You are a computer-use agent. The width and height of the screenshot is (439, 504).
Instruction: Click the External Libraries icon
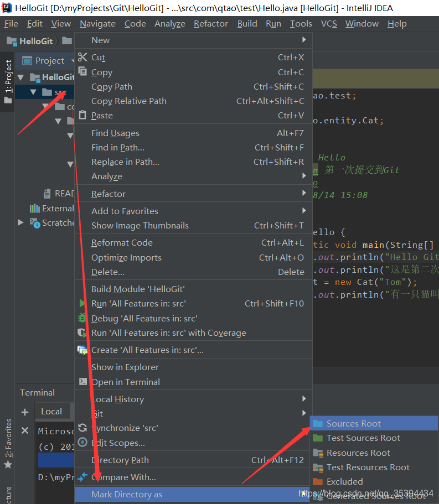(x=35, y=208)
